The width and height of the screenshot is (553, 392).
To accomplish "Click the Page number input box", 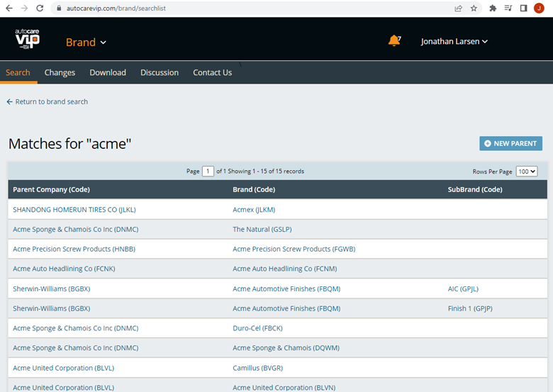I will [208, 172].
